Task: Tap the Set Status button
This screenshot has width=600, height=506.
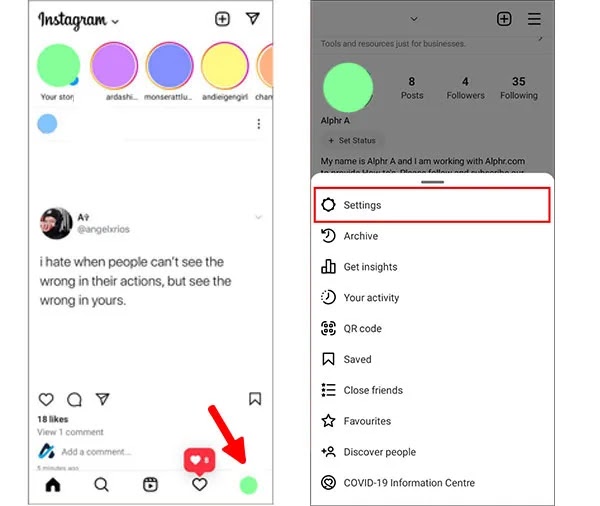Action: tap(352, 140)
